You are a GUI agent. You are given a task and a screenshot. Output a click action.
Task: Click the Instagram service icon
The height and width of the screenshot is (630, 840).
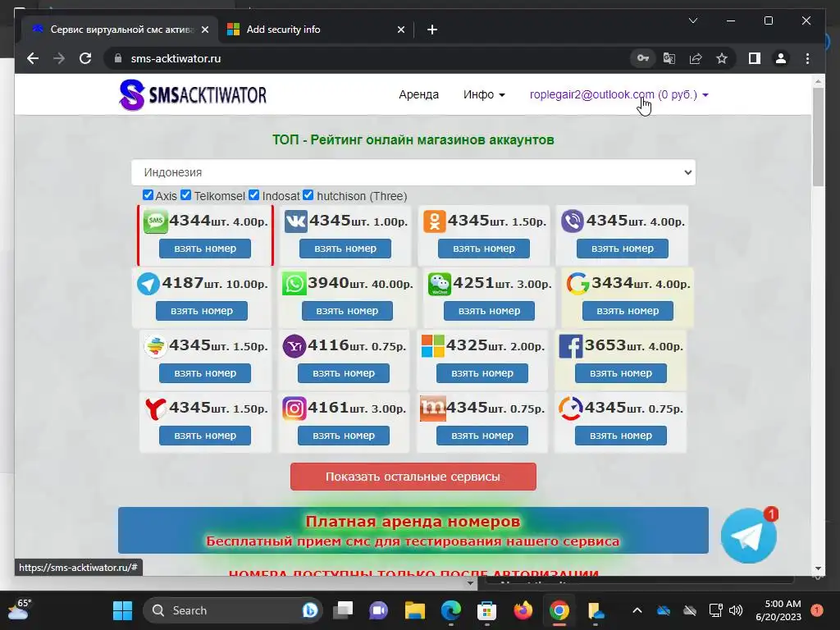(294, 409)
